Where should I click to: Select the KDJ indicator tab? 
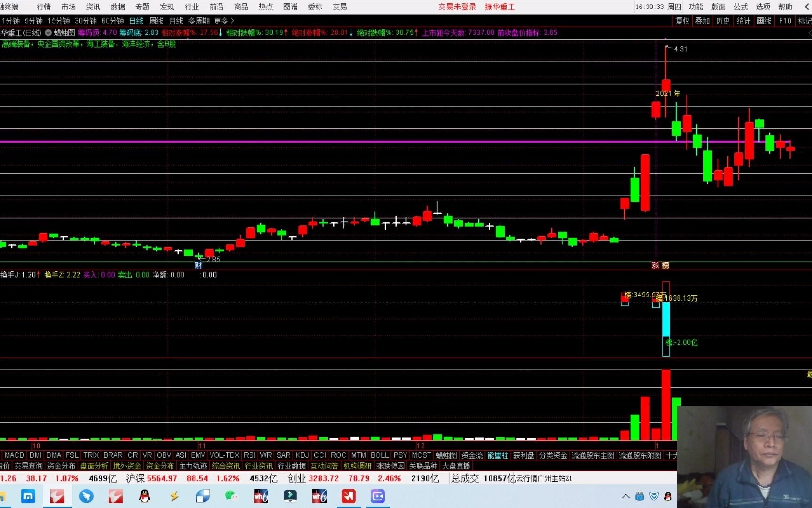pos(302,455)
